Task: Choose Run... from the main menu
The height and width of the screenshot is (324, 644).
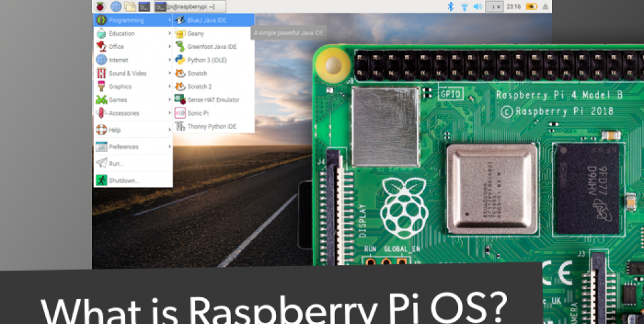Action: (x=133, y=164)
